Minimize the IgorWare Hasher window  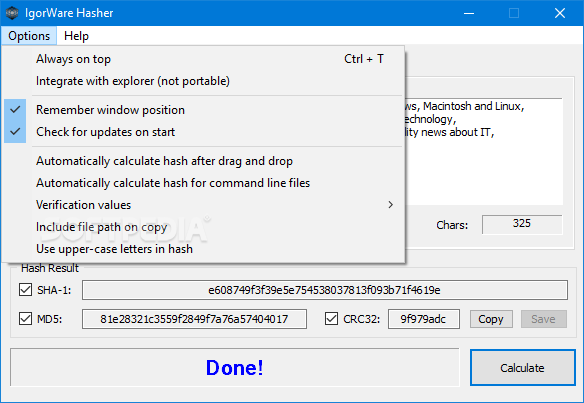point(469,13)
